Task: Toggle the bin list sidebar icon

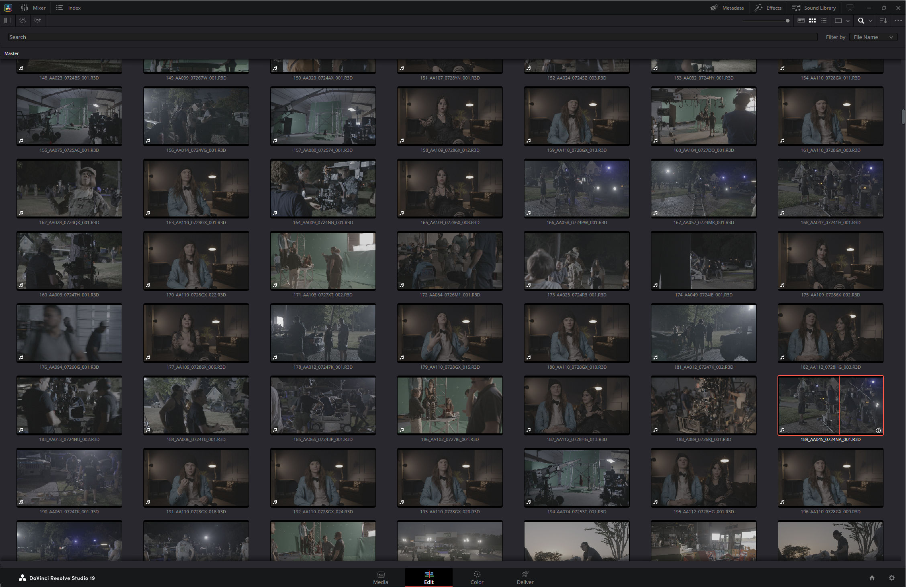Action: [x=7, y=20]
